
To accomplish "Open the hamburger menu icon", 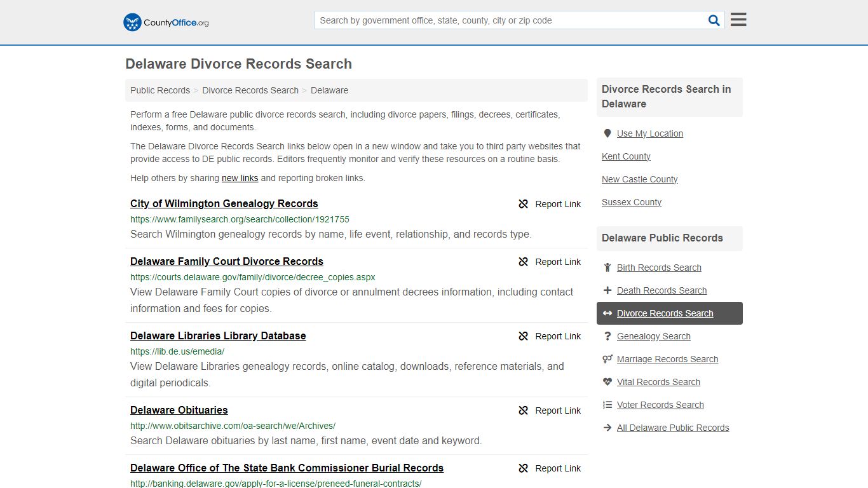I will tap(738, 20).
